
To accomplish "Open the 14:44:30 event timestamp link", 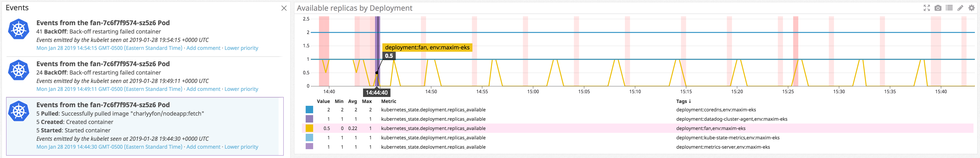I will point(109,147).
